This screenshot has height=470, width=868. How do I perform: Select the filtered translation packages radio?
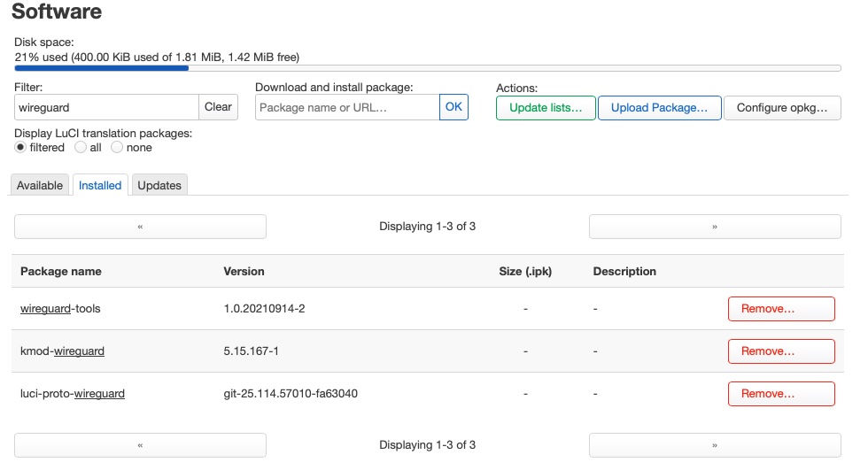pos(20,148)
